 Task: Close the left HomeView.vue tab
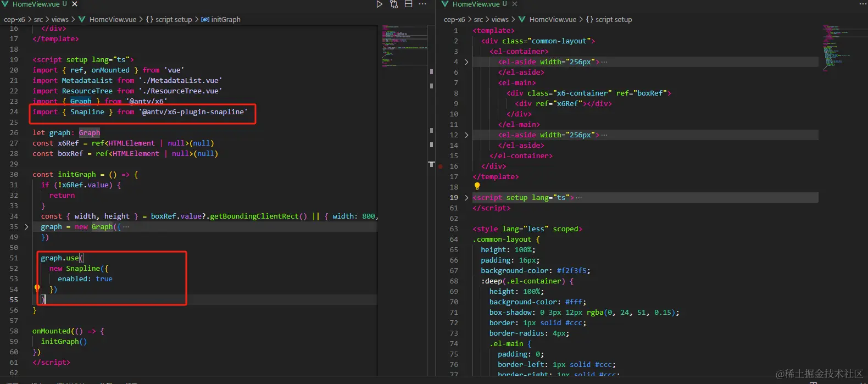(x=75, y=4)
